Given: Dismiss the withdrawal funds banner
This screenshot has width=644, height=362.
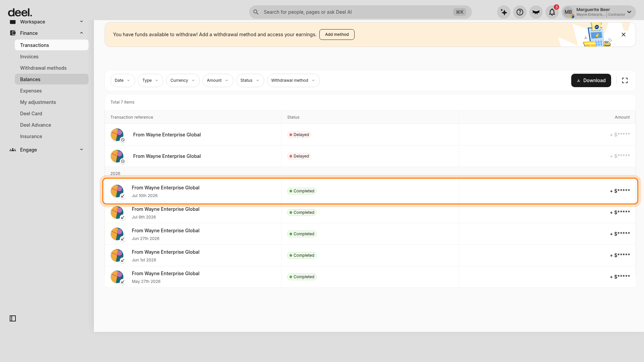Looking at the screenshot, I should [624, 35].
